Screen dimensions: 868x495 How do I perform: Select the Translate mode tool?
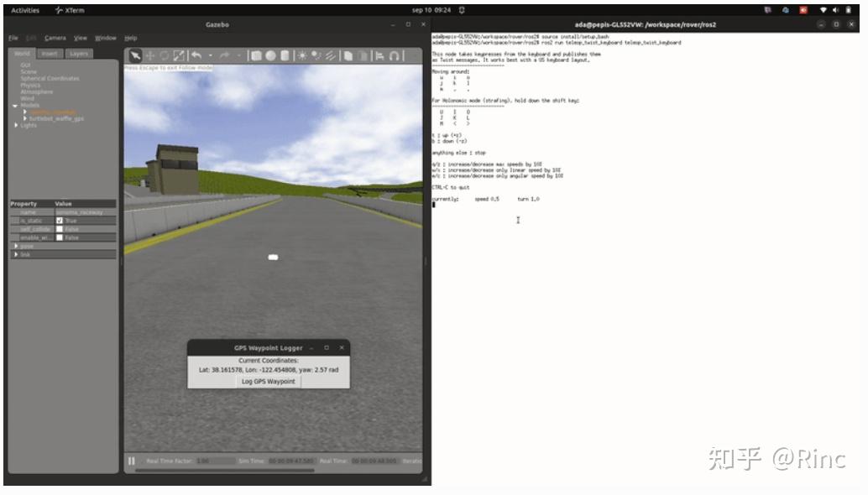[150, 55]
